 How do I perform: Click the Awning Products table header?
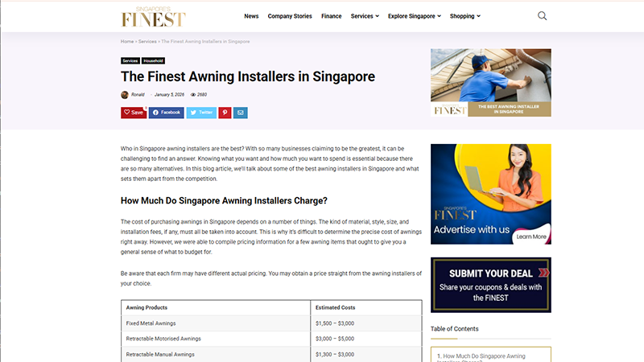[x=216, y=307]
